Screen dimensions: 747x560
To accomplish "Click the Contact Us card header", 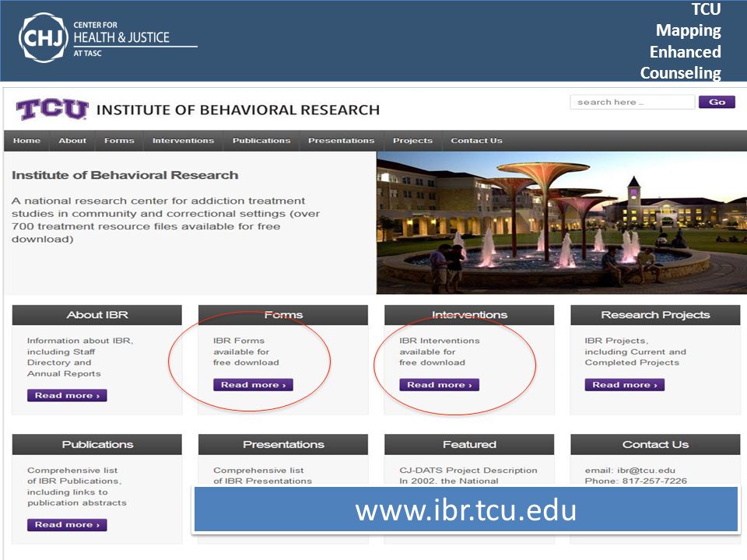I will coord(655,444).
